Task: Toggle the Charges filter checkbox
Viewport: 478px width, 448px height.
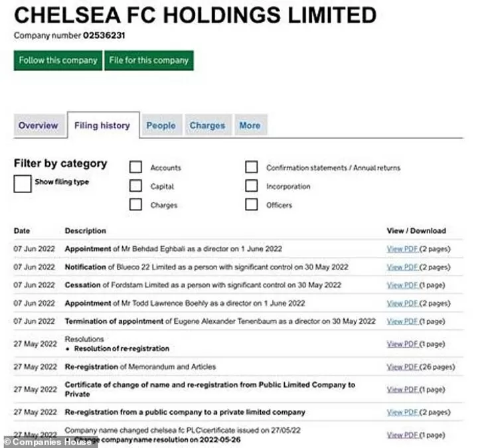Action: pos(135,204)
